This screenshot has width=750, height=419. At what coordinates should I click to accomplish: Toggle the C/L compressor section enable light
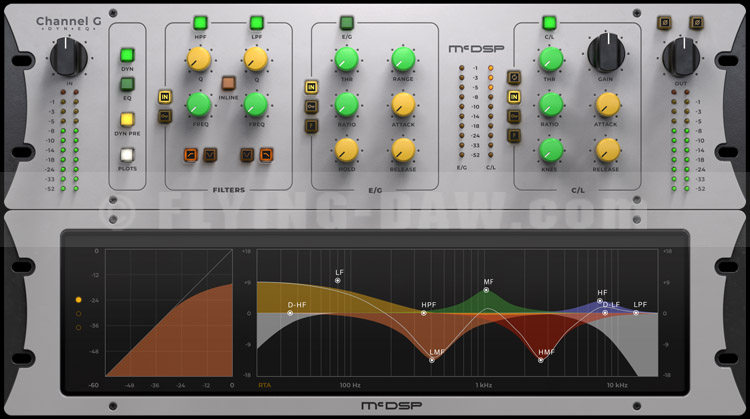(x=549, y=22)
